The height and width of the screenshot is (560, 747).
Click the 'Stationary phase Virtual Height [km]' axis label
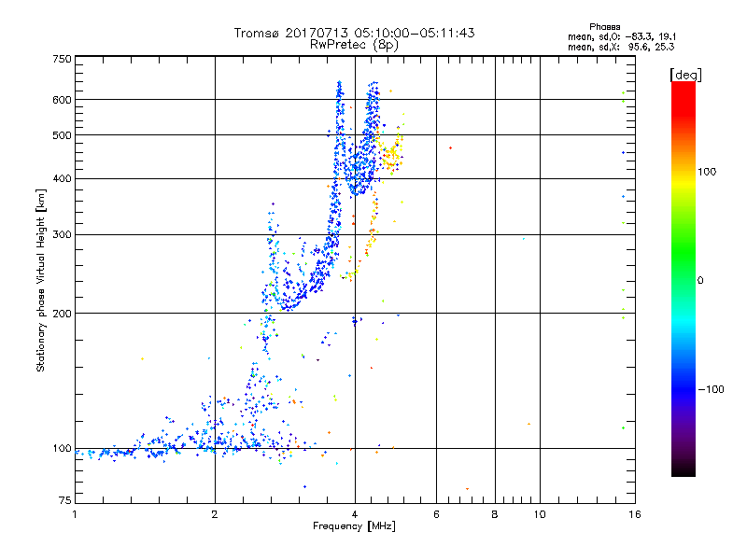41,280
